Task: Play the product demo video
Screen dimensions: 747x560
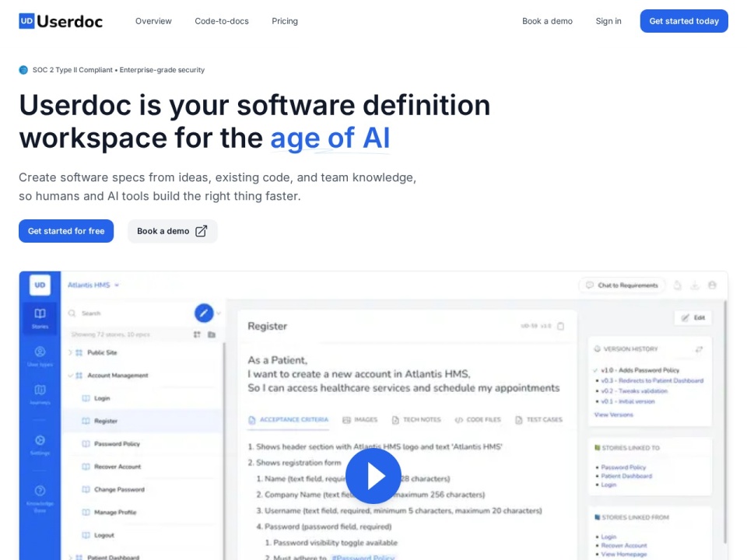Action: (373, 476)
